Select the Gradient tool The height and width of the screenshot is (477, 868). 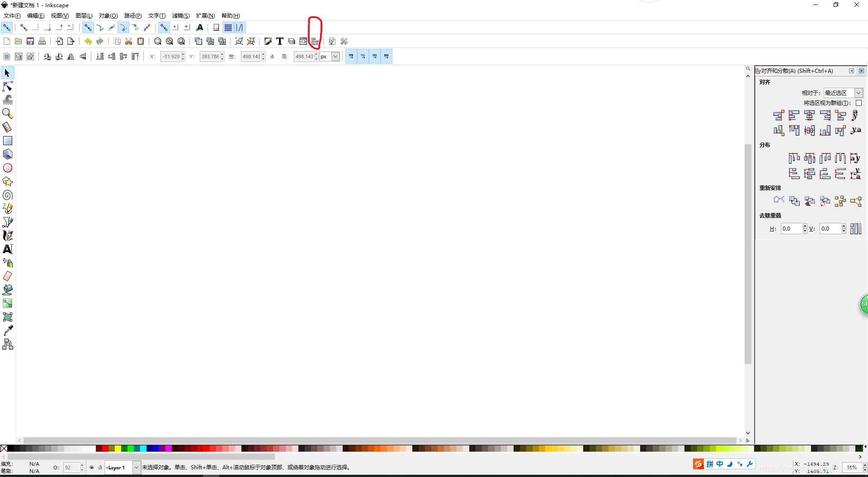pos(8,303)
